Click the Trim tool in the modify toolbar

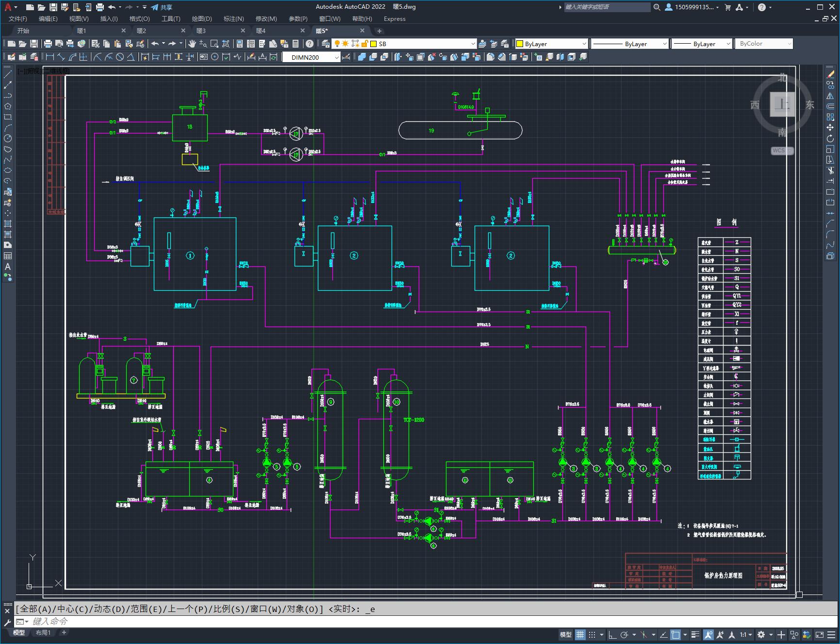(x=830, y=170)
